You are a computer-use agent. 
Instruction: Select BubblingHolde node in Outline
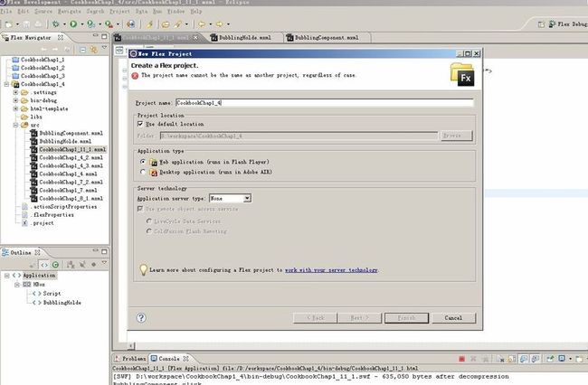click(x=62, y=302)
